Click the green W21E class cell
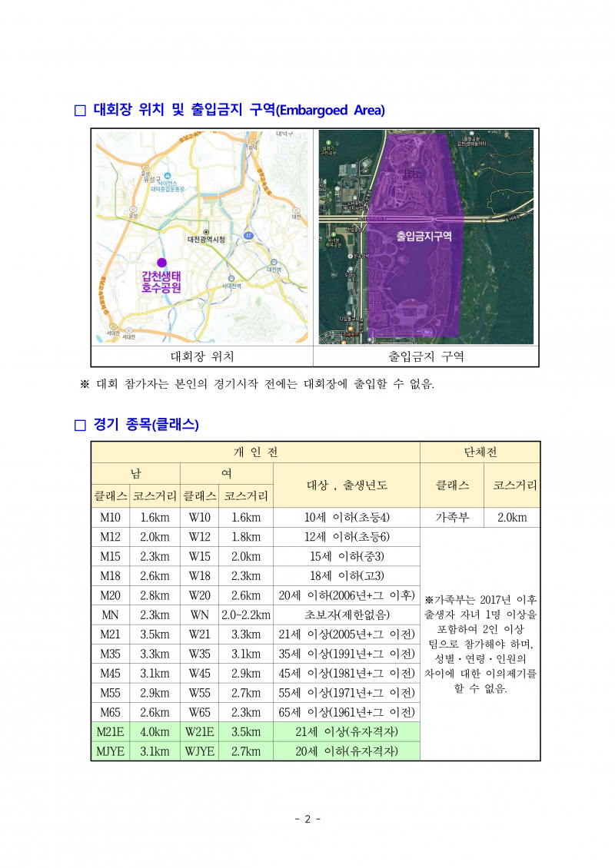 199,732
